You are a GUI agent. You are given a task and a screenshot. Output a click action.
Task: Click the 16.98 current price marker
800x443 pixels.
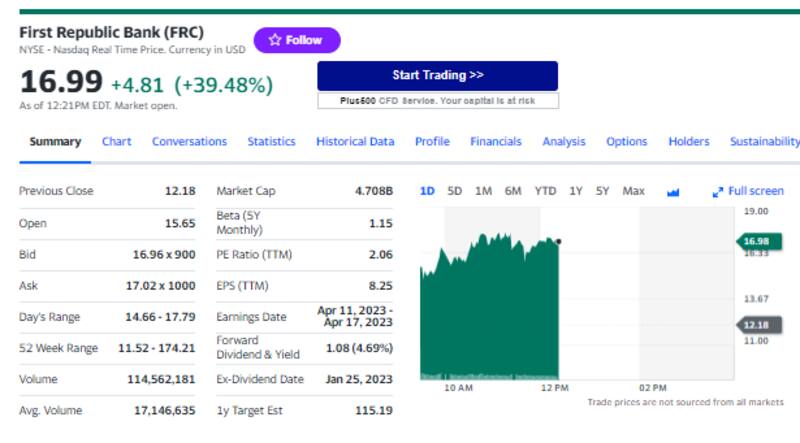point(756,241)
